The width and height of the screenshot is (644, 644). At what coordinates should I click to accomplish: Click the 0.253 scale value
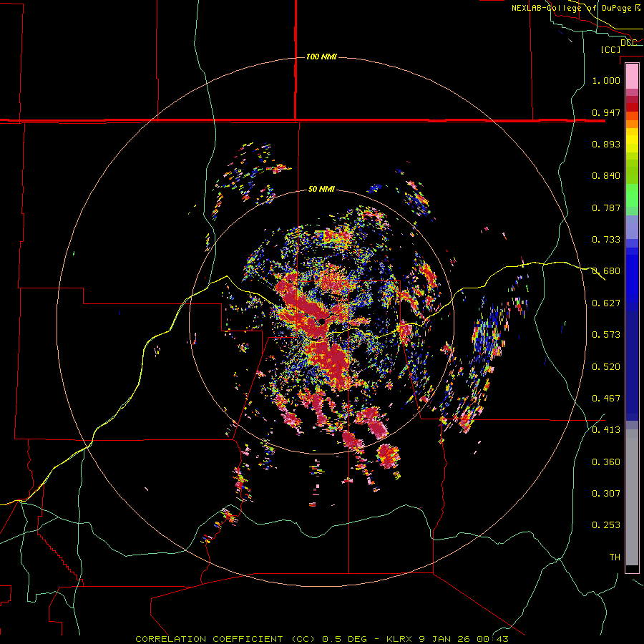tap(606, 525)
